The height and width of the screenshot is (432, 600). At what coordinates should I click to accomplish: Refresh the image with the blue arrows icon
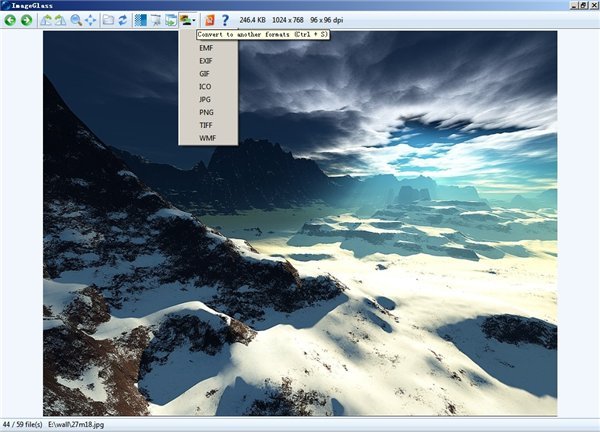122,20
